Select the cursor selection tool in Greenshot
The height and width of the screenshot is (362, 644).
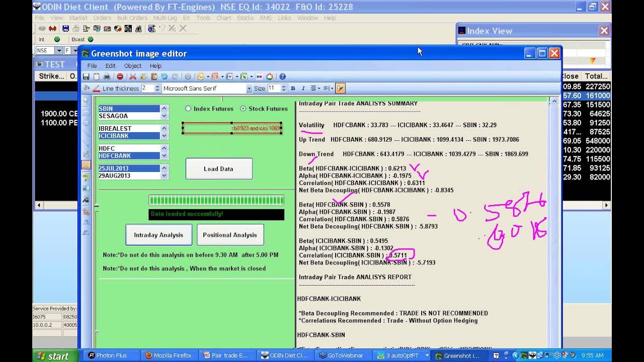point(86,100)
